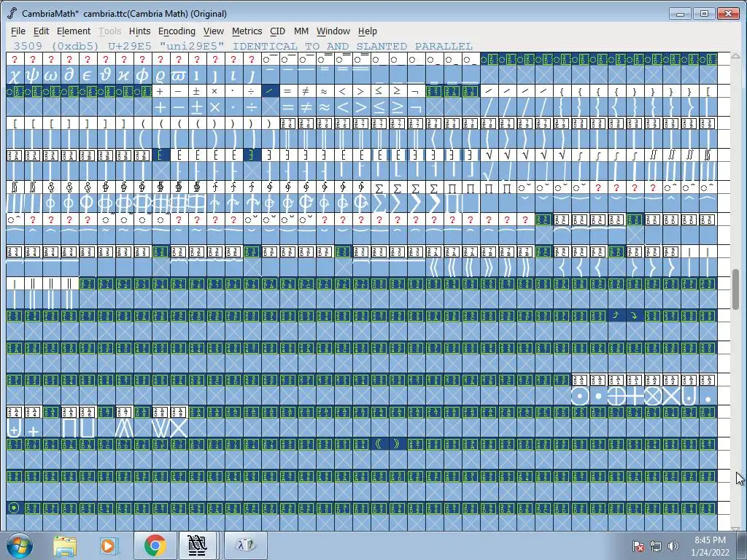747x560 pixels.
Task: Select the logical not ¬ glyph cell
Action: point(415,107)
